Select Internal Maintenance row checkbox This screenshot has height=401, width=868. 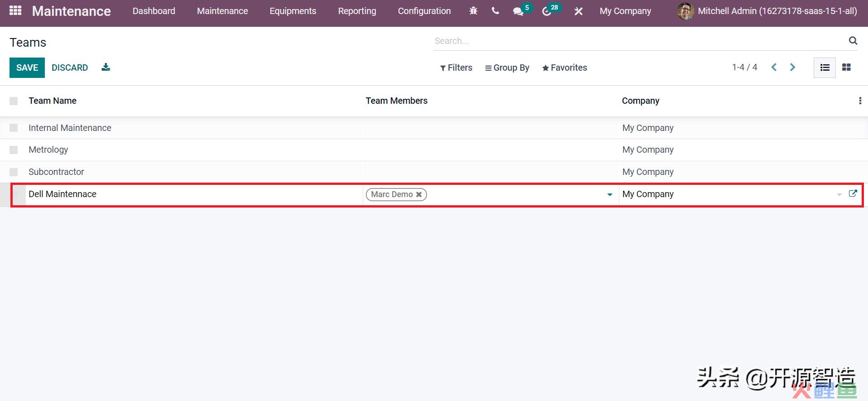click(x=14, y=128)
